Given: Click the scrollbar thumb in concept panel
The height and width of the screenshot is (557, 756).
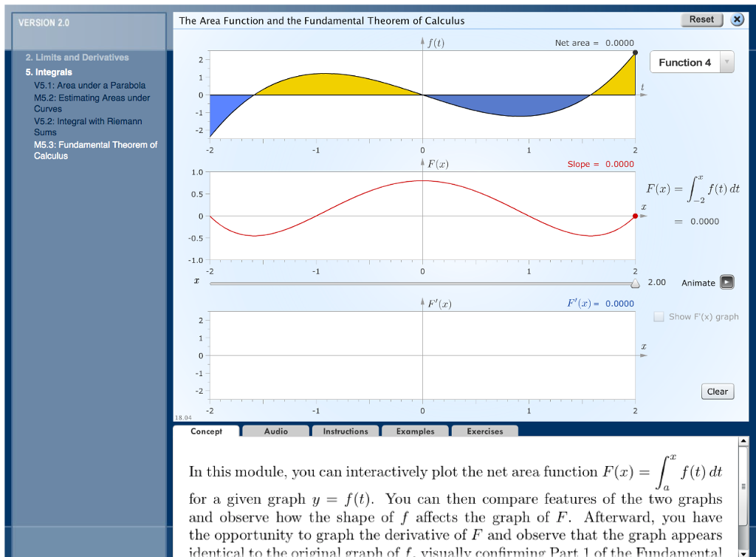Looking at the screenshot, I should pos(743,487).
